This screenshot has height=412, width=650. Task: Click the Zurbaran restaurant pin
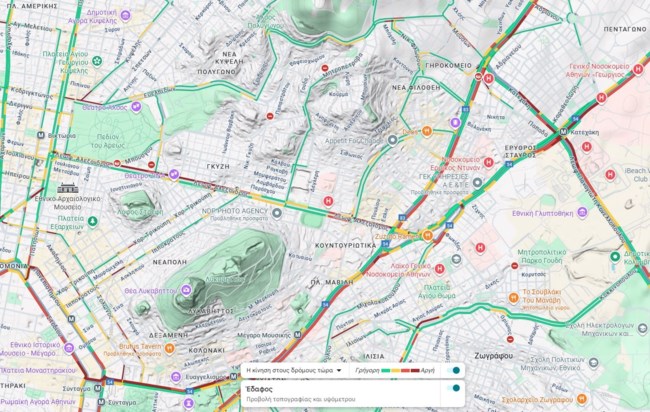point(427,235)
